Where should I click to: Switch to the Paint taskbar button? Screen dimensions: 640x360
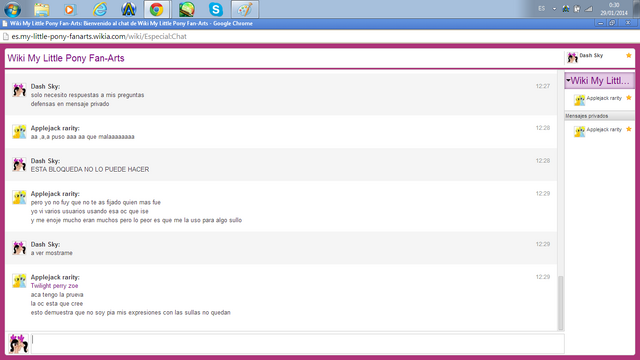tap(245, 9)
